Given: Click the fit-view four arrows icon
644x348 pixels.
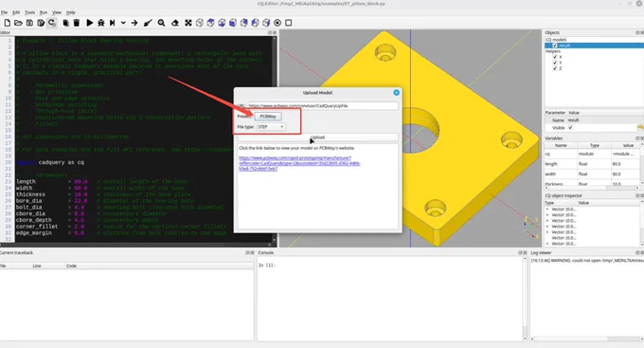Looking at the screenshot, I should pos(188,23).
